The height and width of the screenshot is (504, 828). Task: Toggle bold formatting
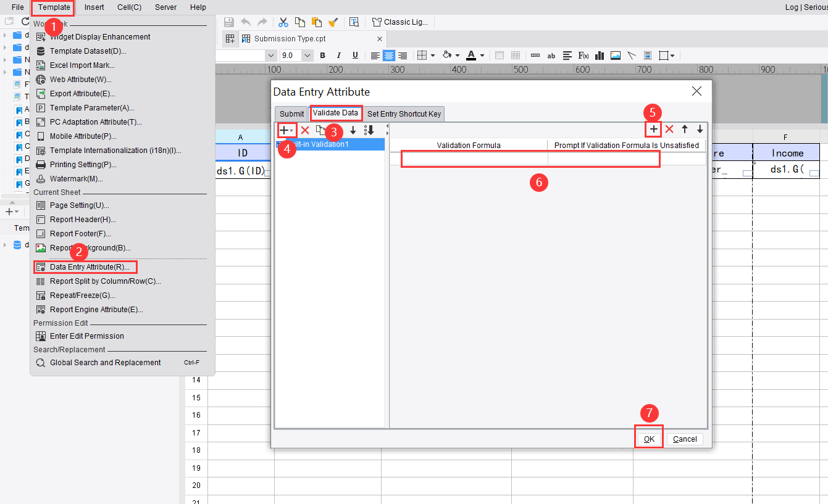(x=322, y=56)
